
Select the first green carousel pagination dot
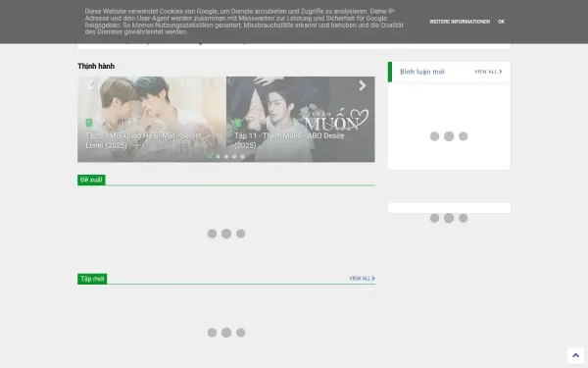pyautogui.click(x=210, y=157)
